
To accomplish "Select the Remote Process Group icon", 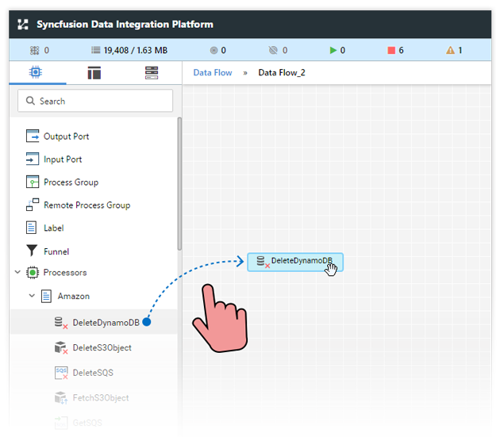I will pyautogui.click(x=33, y=205).
